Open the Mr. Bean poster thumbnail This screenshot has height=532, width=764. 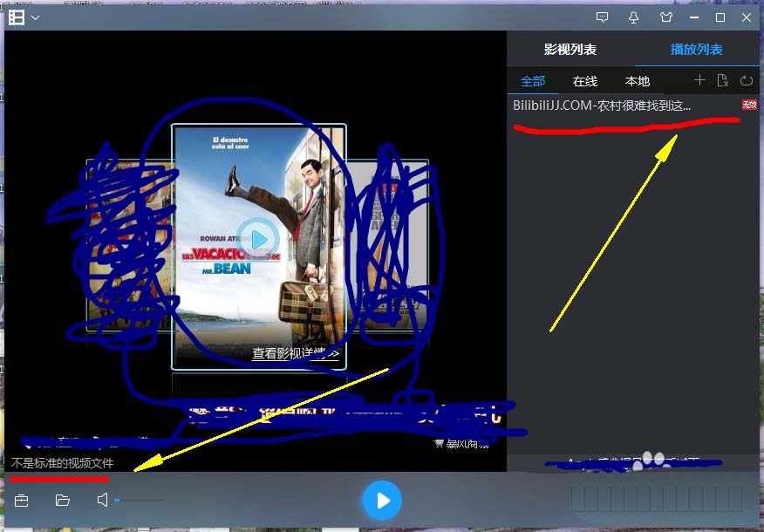point(259,247)
